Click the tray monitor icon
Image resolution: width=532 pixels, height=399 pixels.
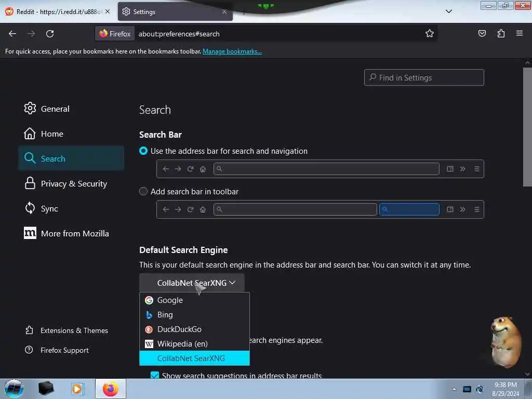(467, 389)
